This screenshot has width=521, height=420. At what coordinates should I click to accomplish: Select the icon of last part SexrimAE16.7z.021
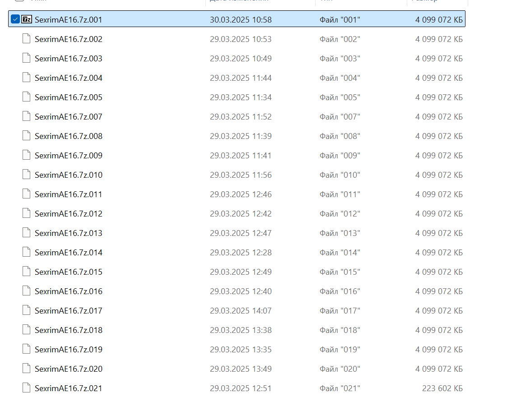(27, 388)
